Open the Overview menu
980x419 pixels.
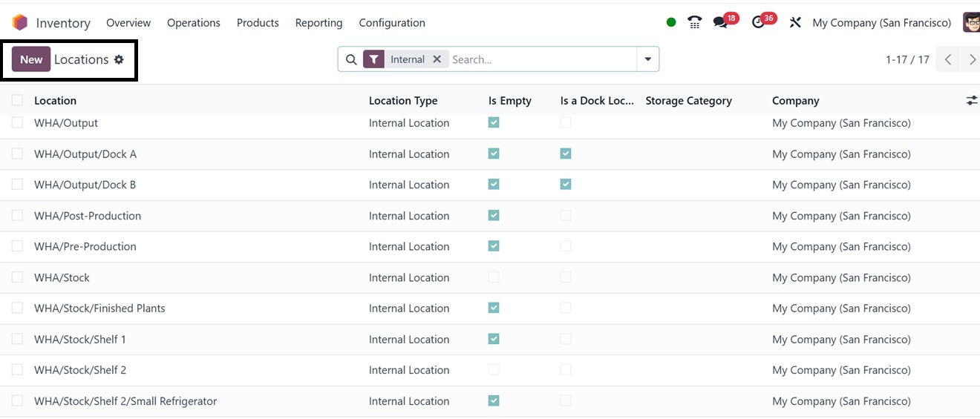128,23
